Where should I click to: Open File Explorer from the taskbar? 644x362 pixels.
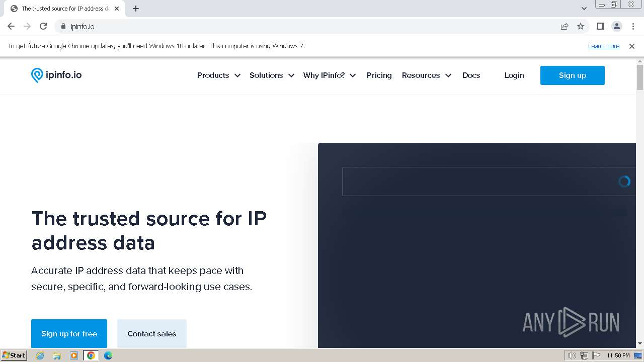click(57, 355)
